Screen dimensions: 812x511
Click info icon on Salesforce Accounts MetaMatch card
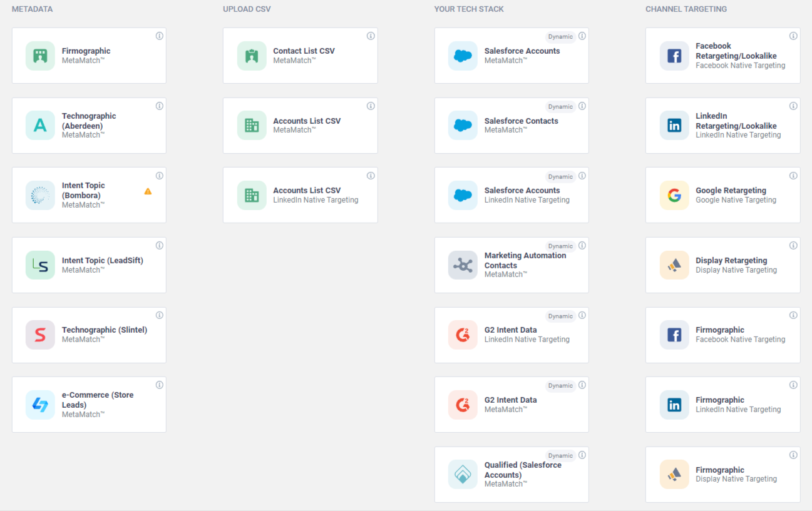[x=582, y=36]
